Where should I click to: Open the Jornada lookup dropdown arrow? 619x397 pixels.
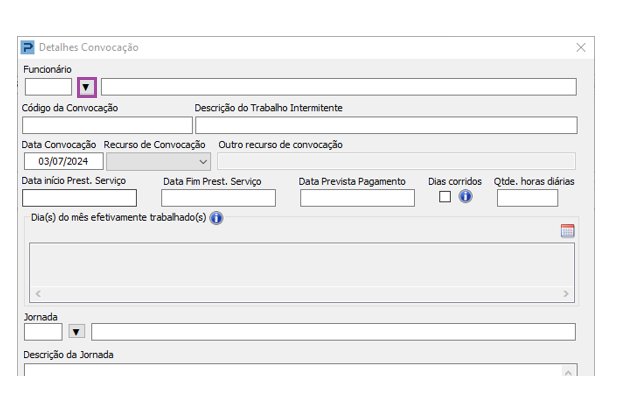click(x=77, y=332)
